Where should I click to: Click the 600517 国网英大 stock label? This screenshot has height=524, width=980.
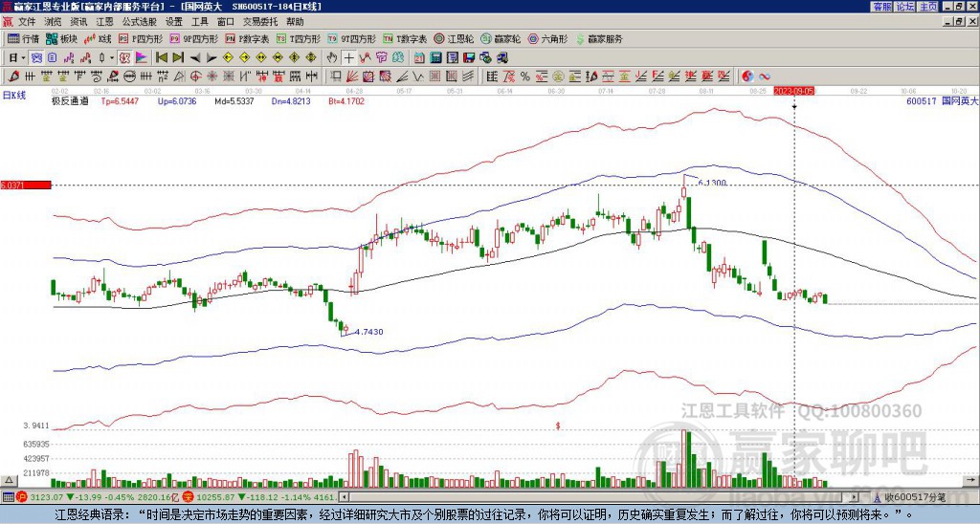(942, 100)
